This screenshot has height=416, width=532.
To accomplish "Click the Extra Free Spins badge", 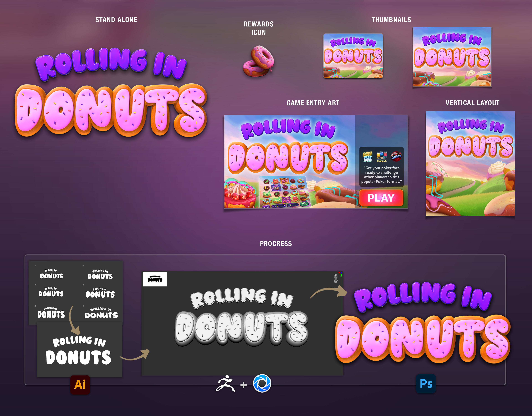I will [367, 157].
